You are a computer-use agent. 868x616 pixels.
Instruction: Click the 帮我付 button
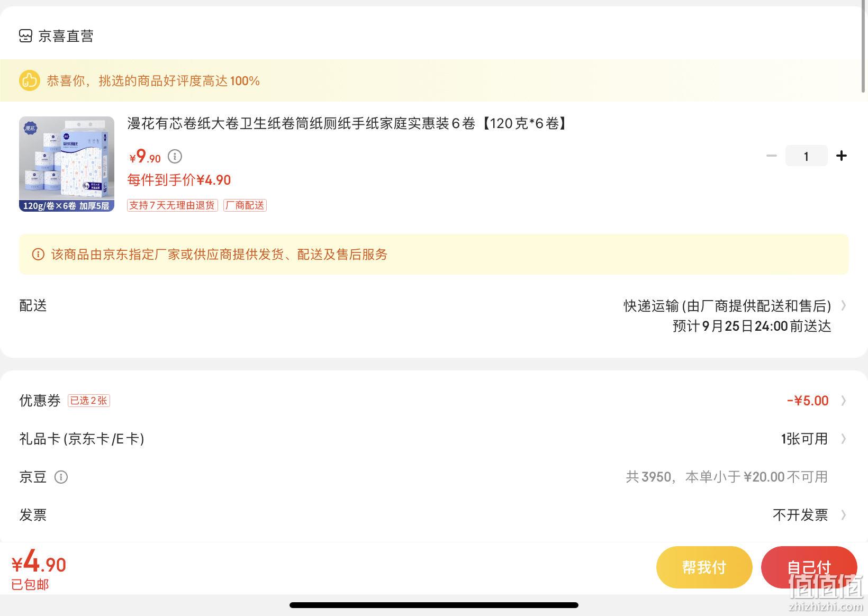tap(704, 567)
